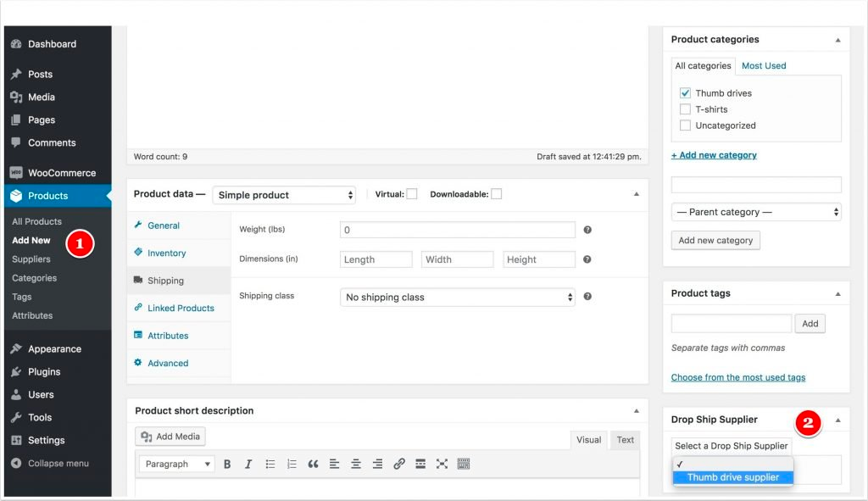868x501 pixels.
Task: Click the Toolbar Toggle keyboard icon
Action: (x=464, y=464)
